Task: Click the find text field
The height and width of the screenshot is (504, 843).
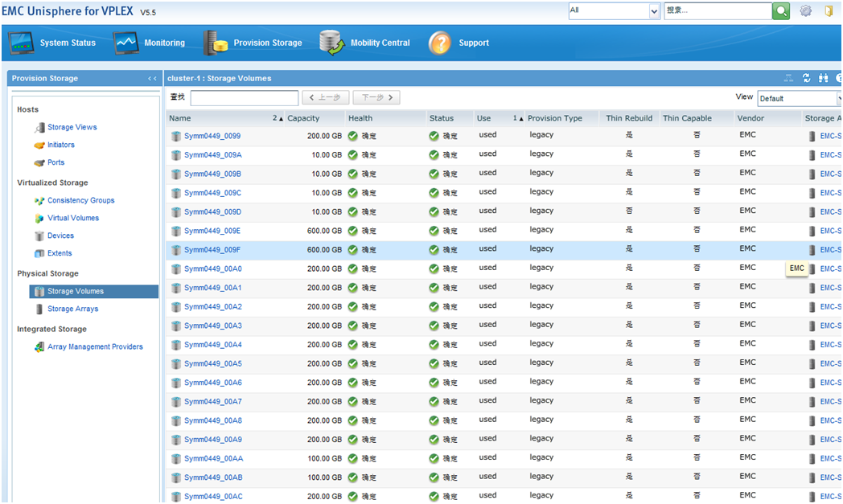Action: (244, 98)
